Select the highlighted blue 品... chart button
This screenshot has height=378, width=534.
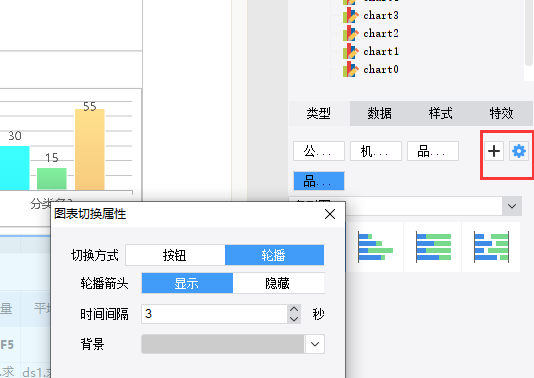pyautogui.click(x=319, y=181)
